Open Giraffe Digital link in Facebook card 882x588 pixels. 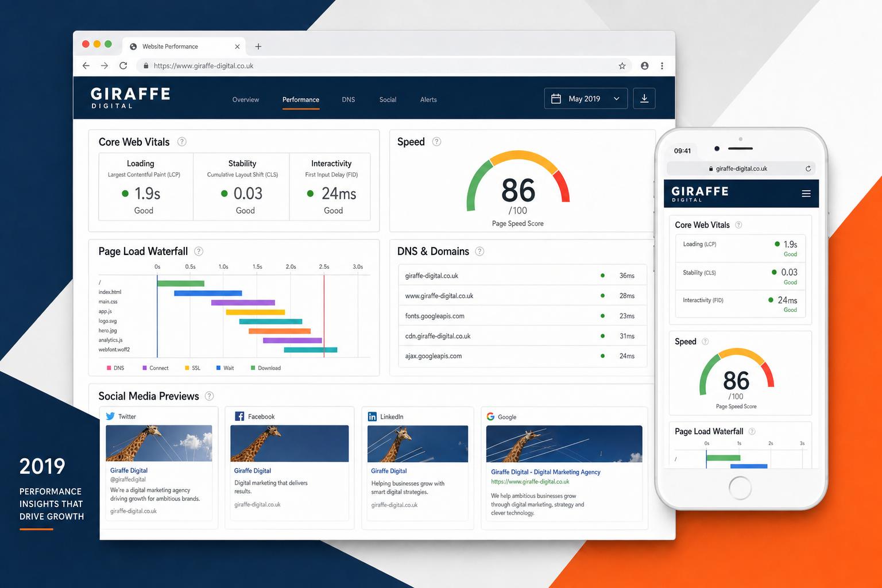pyautogui.click(x=253, y=470)
